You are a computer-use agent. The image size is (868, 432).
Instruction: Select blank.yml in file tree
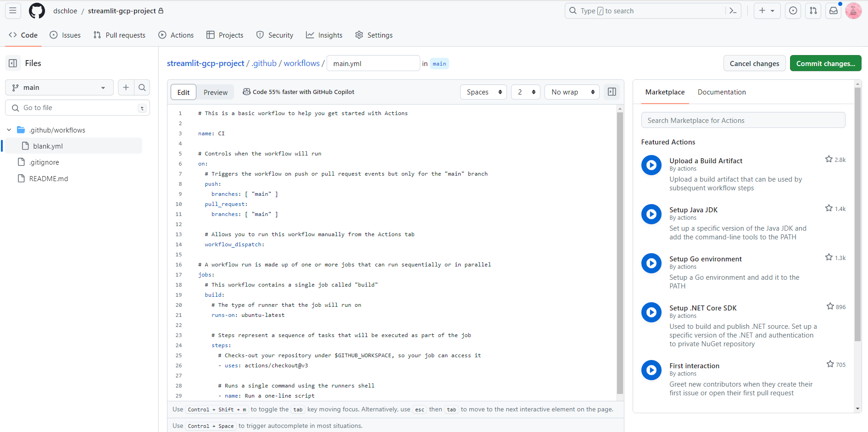click(x=73, y=146)
